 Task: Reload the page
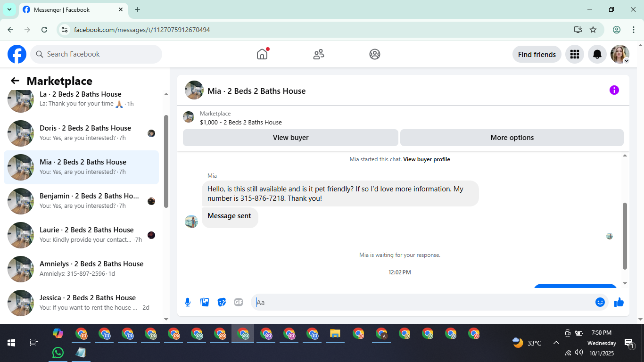pyautogui.click(x=44, y=30)
